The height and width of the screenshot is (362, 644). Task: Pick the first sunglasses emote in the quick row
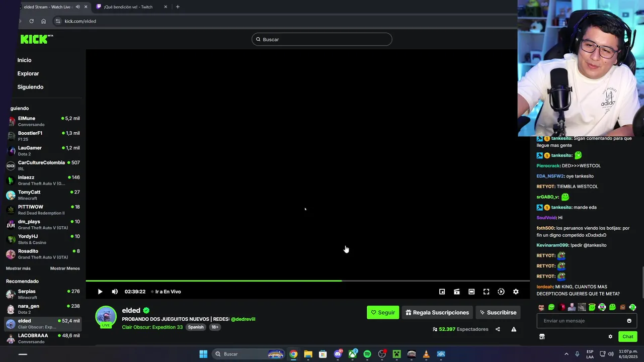point(541,307)
